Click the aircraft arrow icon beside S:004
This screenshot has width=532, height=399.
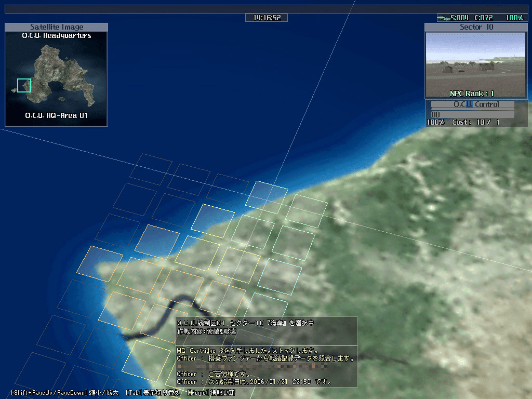tap(444, 18)
